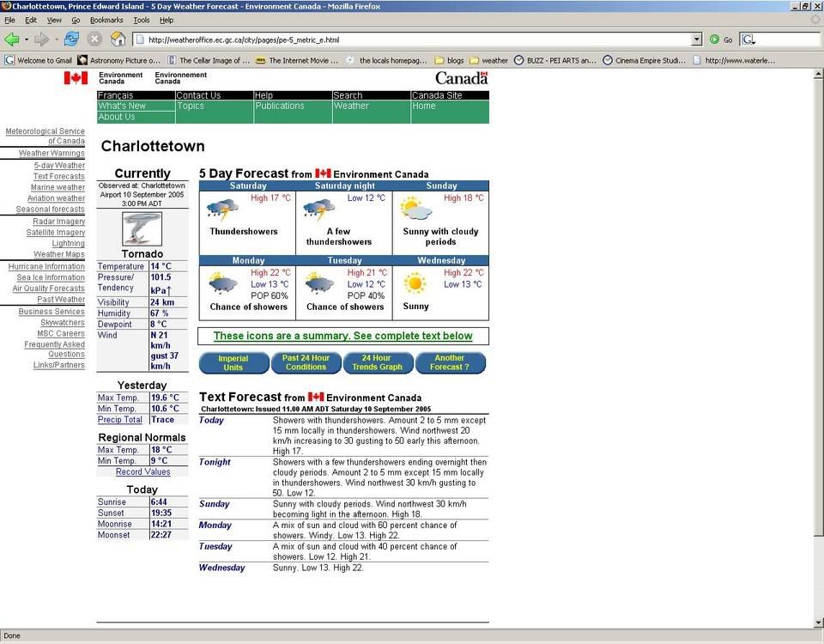
Task: Click the Wednesday sunny weather icon
Action: coord(415,283)
